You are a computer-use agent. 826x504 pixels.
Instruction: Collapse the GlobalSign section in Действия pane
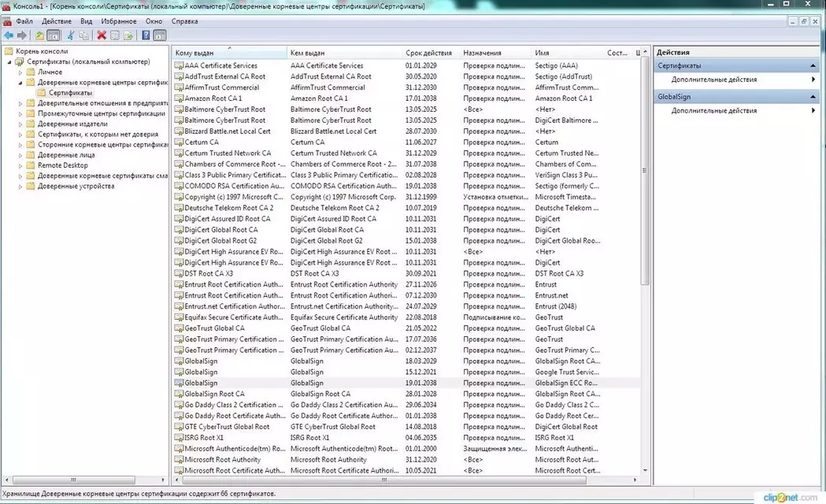pyautogui.click(x=813, y=97)
